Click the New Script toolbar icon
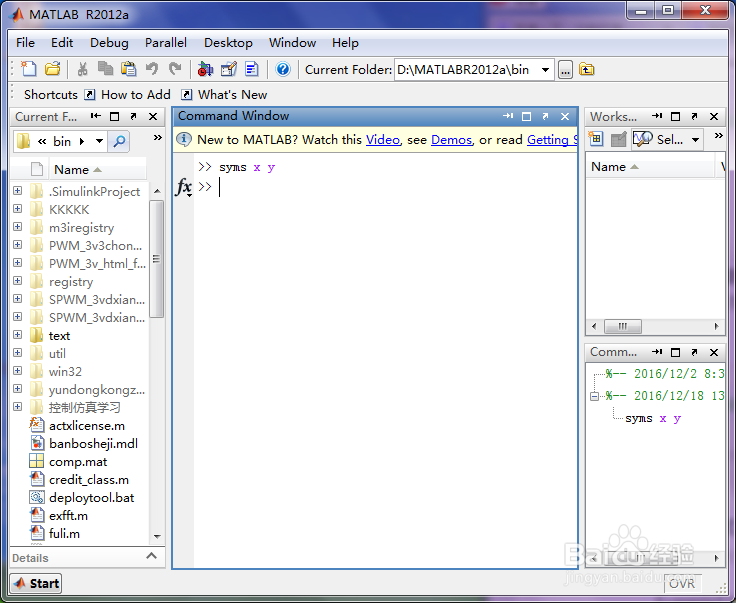Viewport: 736px width, 603px height. [x=29, y=69]
